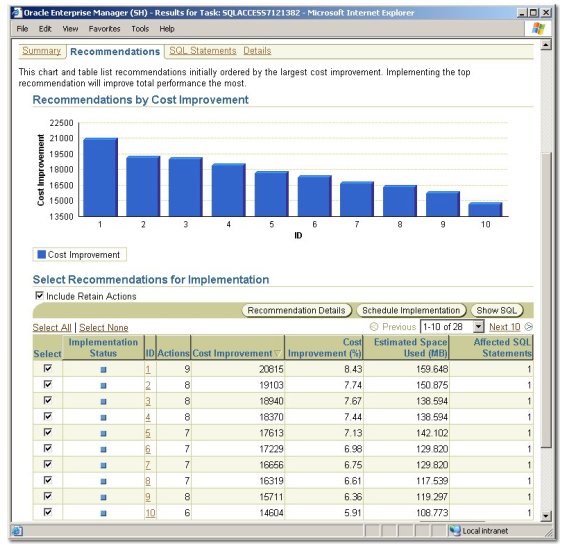This screenshot has height=547, width=563.
Task: Open the Tools menu
Action: [x=140, y=29]
